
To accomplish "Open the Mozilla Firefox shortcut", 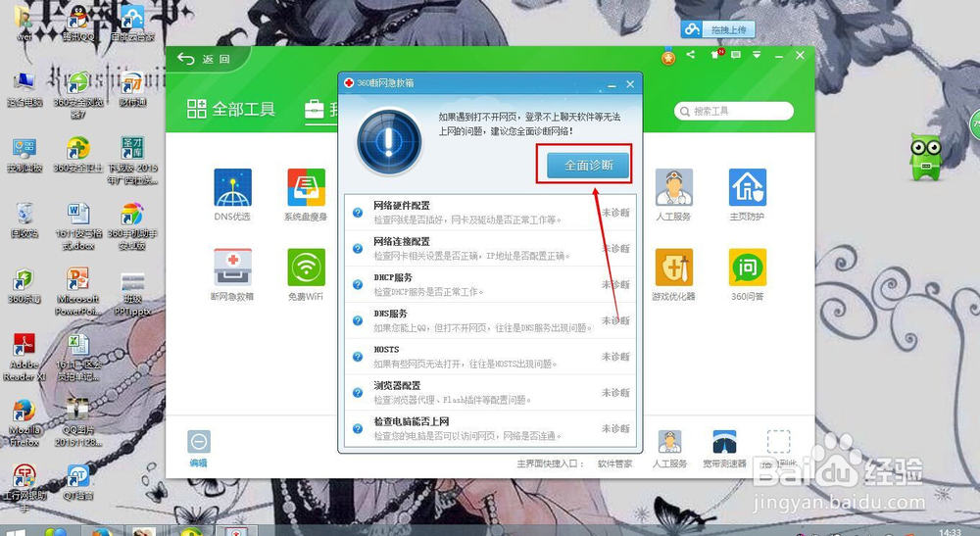I will click(x=24, y=423).
